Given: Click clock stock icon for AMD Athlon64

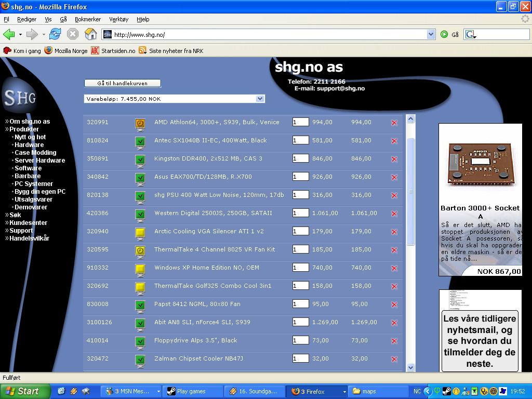Looking at the screenshot, I should pos(140,124).
